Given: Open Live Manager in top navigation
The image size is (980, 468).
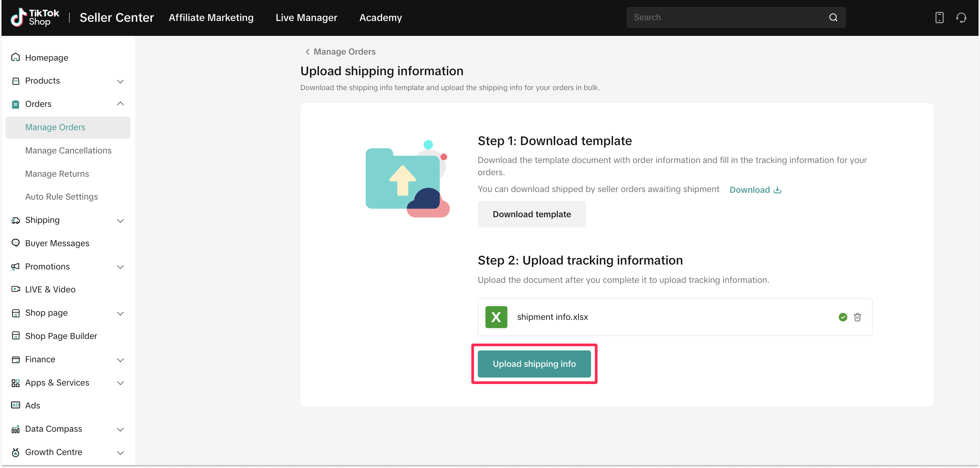Looking at the screenshot, I should click(306, 18).
